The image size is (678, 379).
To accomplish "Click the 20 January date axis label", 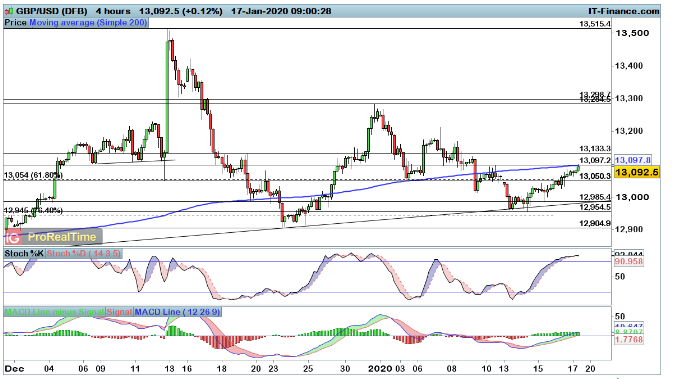I will pyautogui.click(x=590, y=369).
